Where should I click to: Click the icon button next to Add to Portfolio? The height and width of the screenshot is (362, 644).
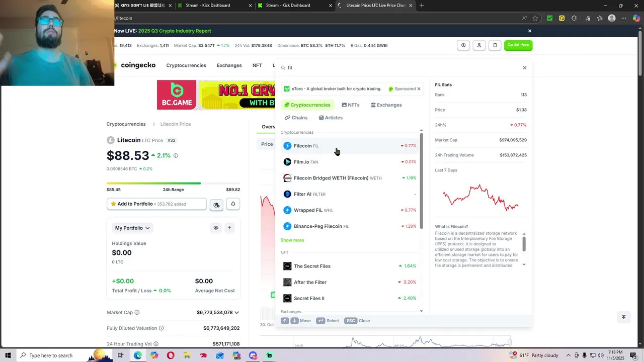click(216, 205)
